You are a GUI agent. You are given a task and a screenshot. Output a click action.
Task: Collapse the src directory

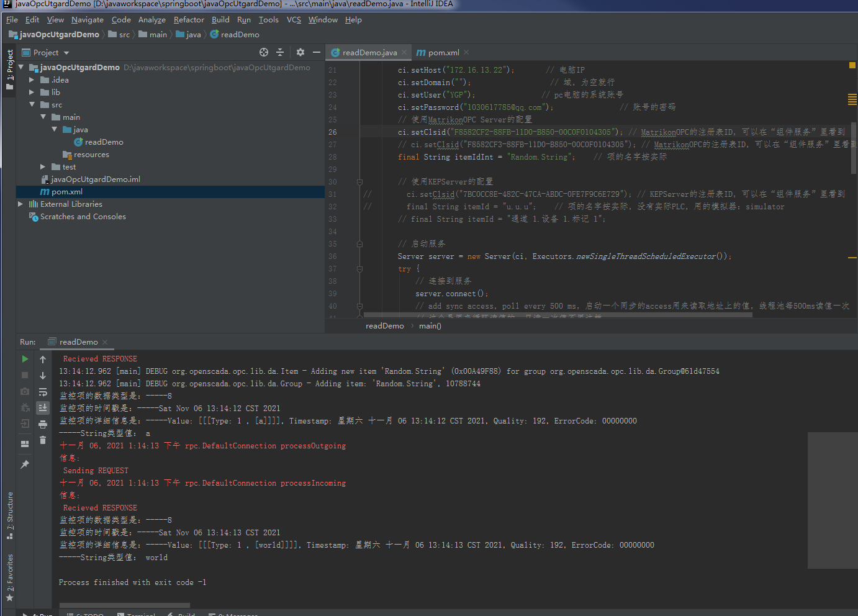pos(32,104)
